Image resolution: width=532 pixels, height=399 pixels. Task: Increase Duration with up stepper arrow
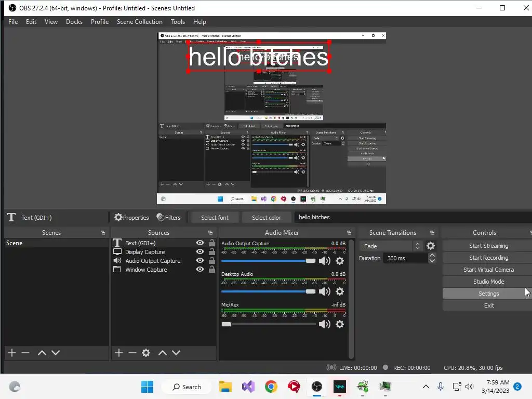click(432, 255)
